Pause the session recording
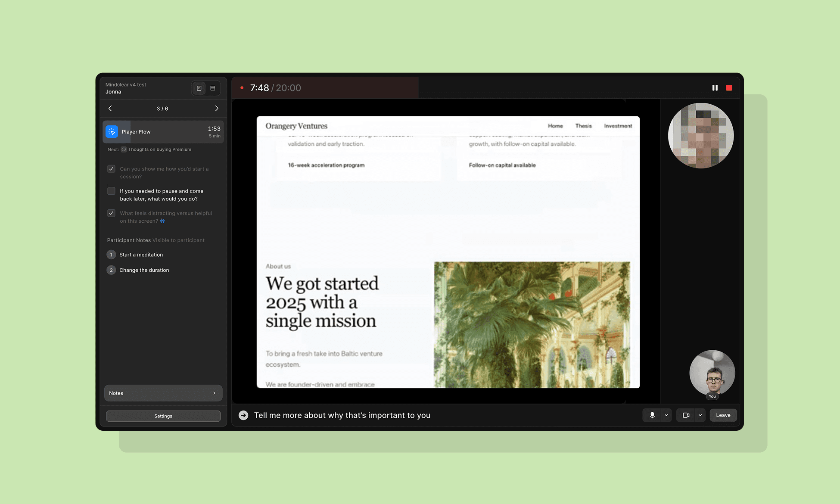Screen dimensions: 840x504 (x=715, y=88)
